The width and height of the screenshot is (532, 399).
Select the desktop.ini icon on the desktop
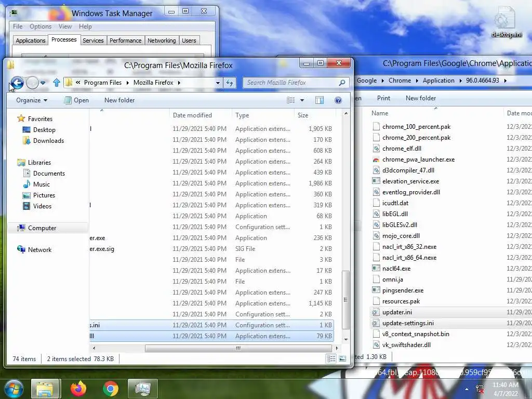[x=506, y=23]
